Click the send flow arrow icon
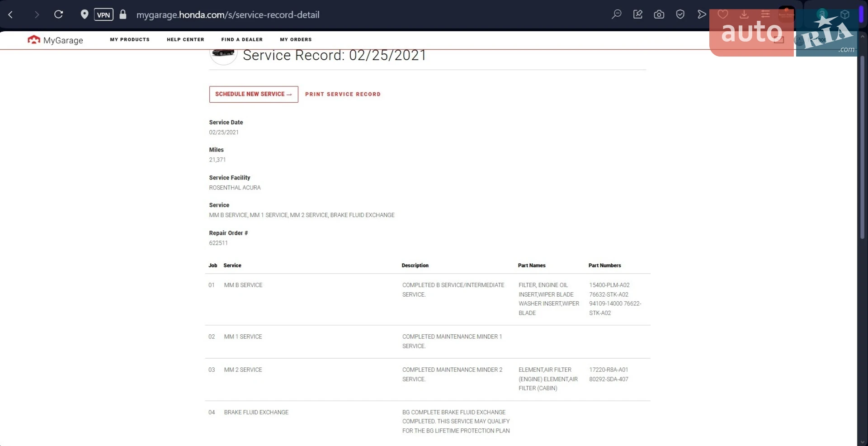Viewport: 868px width, 446px height. tap(701, 14)
